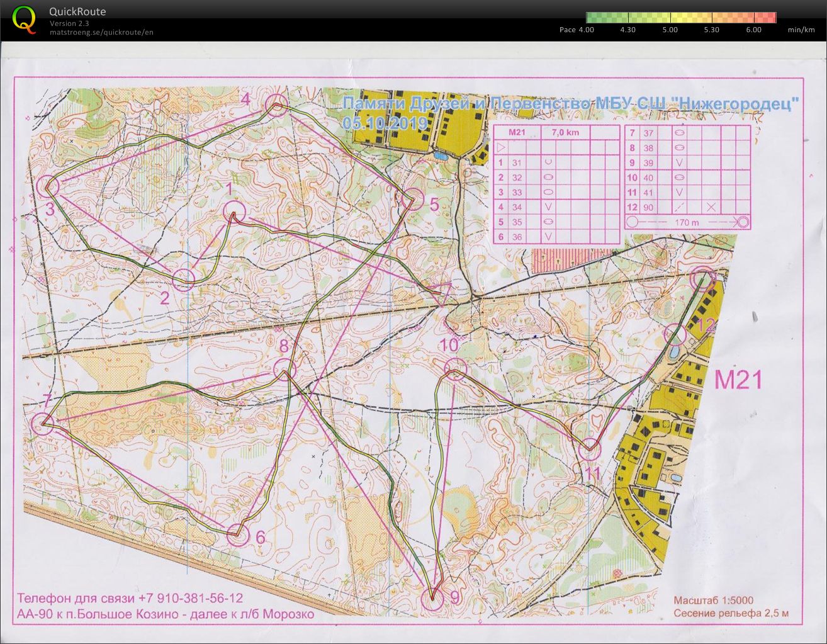Click the start triangle in the control table
The image size is (827, 644).
coord(502,148)
